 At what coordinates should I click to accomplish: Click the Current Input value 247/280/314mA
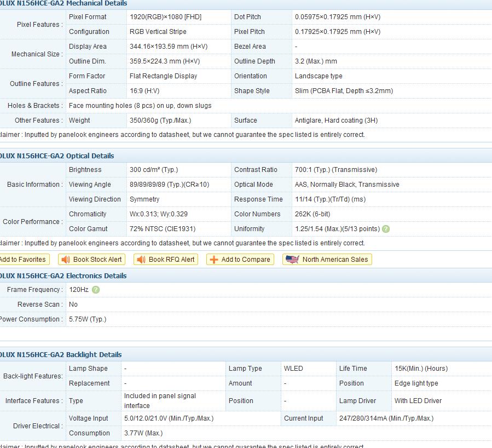click(386, 418)
